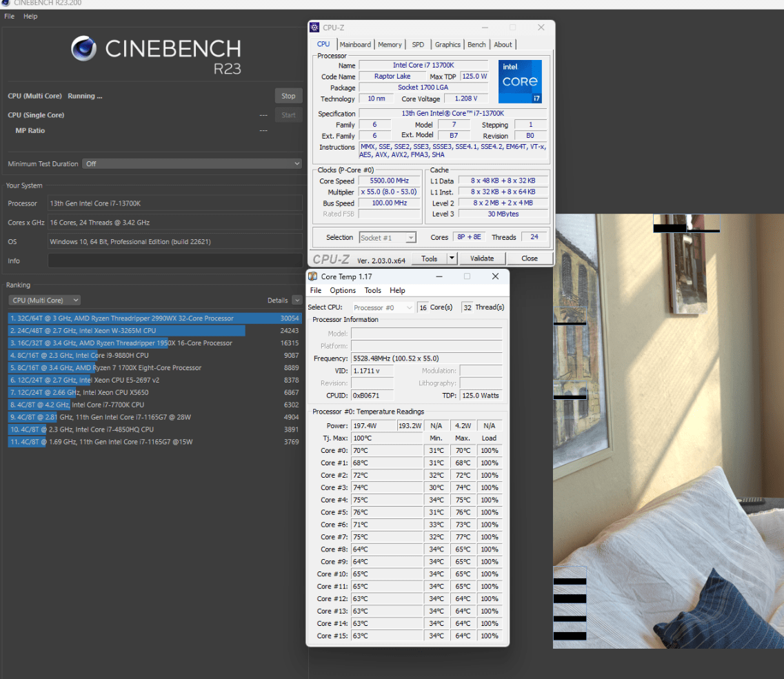784x679 pixels.
Task: Select the i7-4850HQ ranking row
Action: (154, 429)
